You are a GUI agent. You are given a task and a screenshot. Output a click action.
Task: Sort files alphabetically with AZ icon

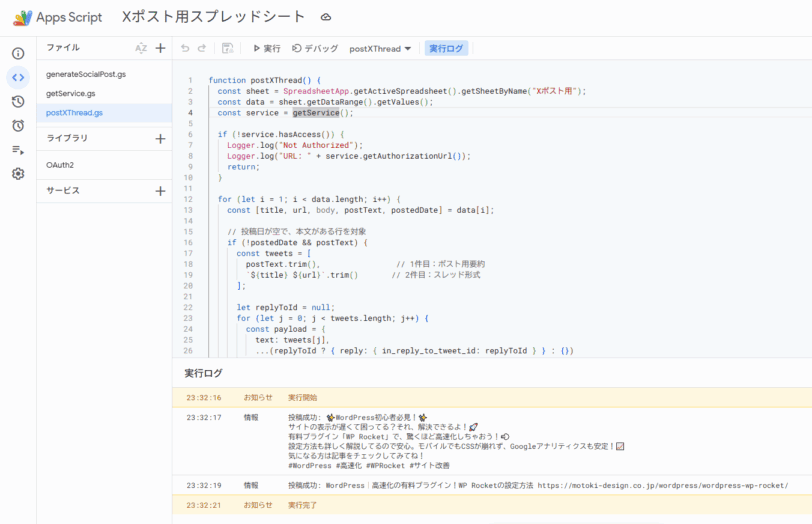point(141,48)
